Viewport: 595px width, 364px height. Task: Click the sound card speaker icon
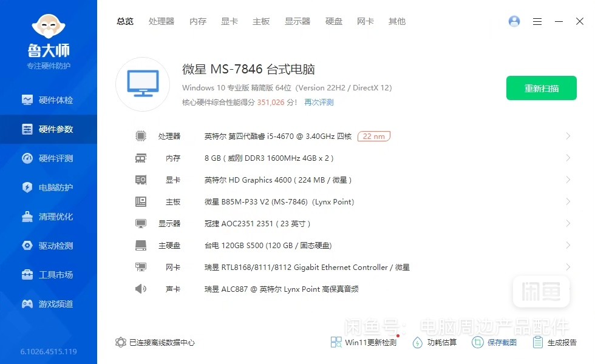[x=141, y=289]
